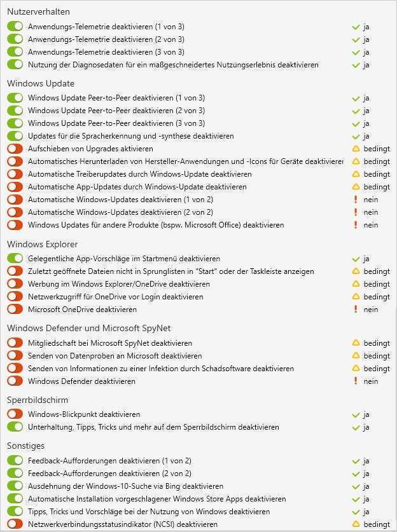Click the Sperrbildschirm section heading

pos(38,400)
